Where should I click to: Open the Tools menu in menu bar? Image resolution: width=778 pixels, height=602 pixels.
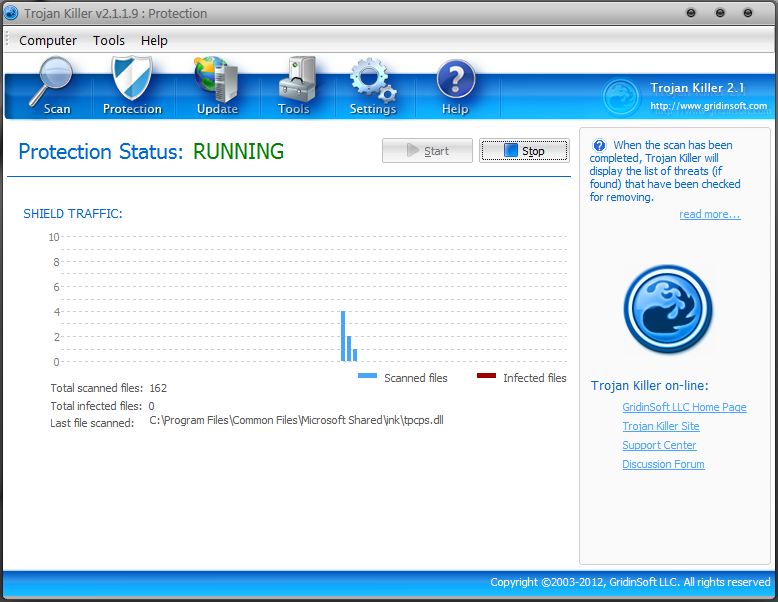pyautogui.click(x=109, y=41)
